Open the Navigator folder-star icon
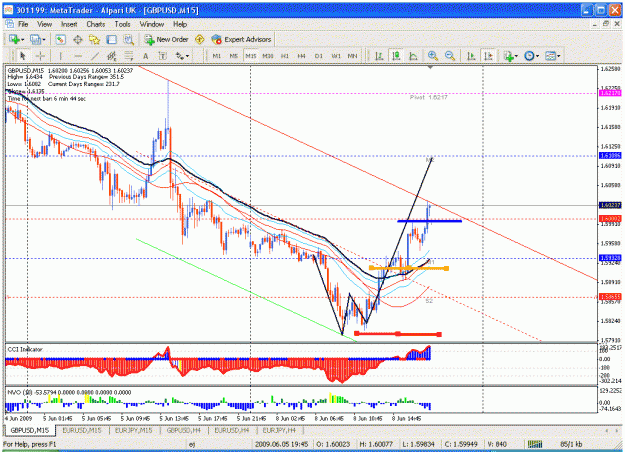This screenshot has width=625, height=452. (x=94, y=39)
